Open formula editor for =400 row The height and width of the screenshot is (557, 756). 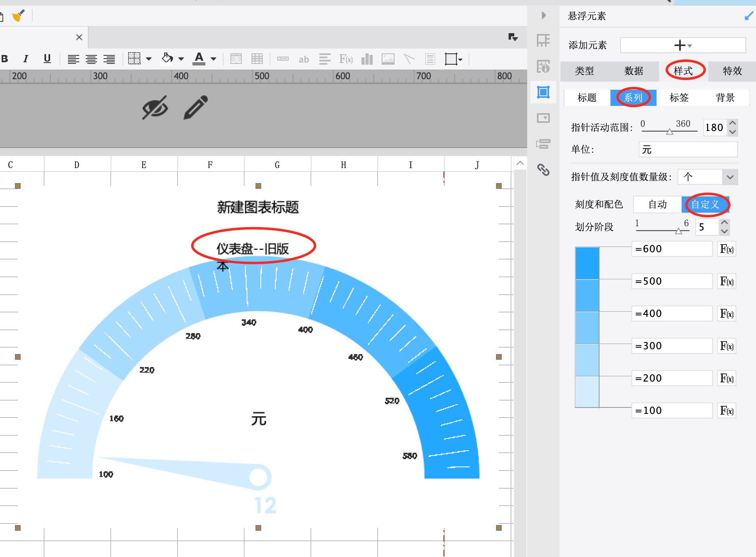[x=727, y=314]
